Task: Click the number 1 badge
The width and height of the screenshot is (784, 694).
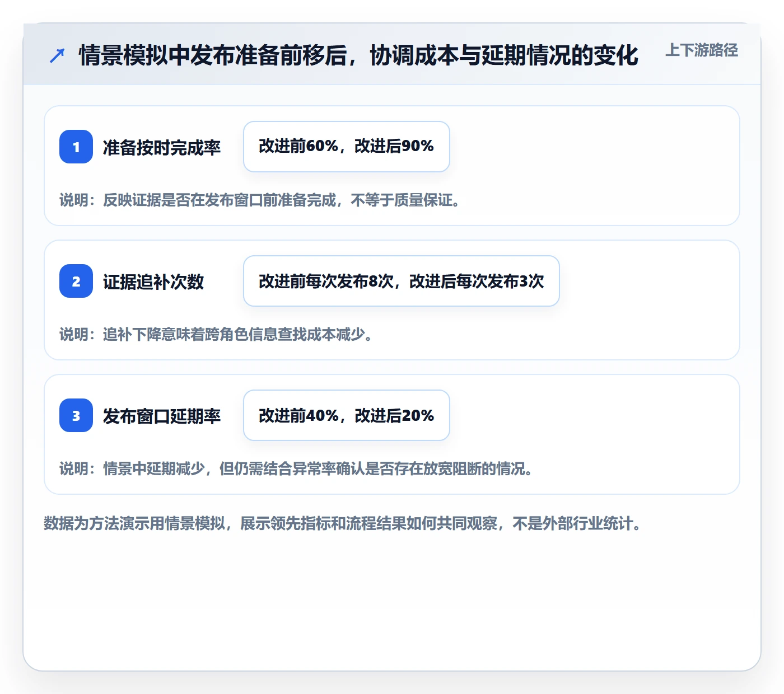Action: pos(76,147)
